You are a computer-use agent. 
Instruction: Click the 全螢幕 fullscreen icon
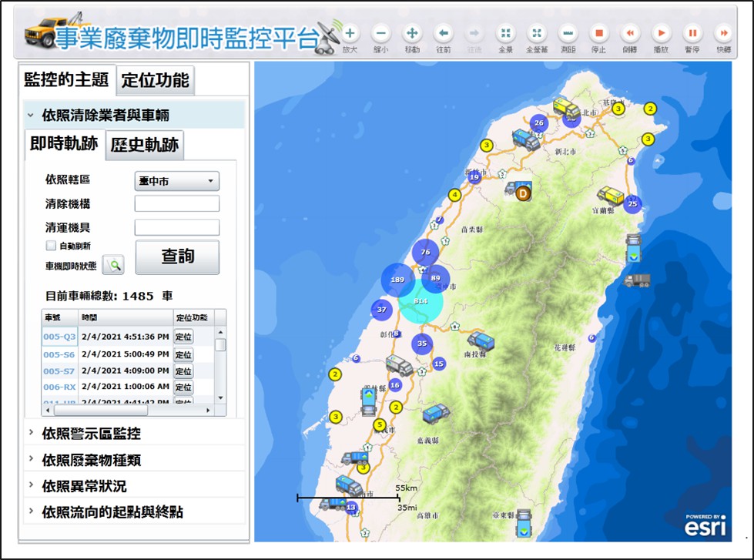coord(536,33)
